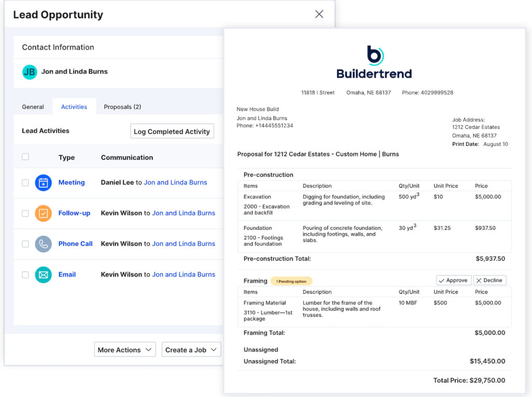Viewport: 532px width, 397px height.
Task: Open the Phone Call activity link
Action: pos(75,244)
